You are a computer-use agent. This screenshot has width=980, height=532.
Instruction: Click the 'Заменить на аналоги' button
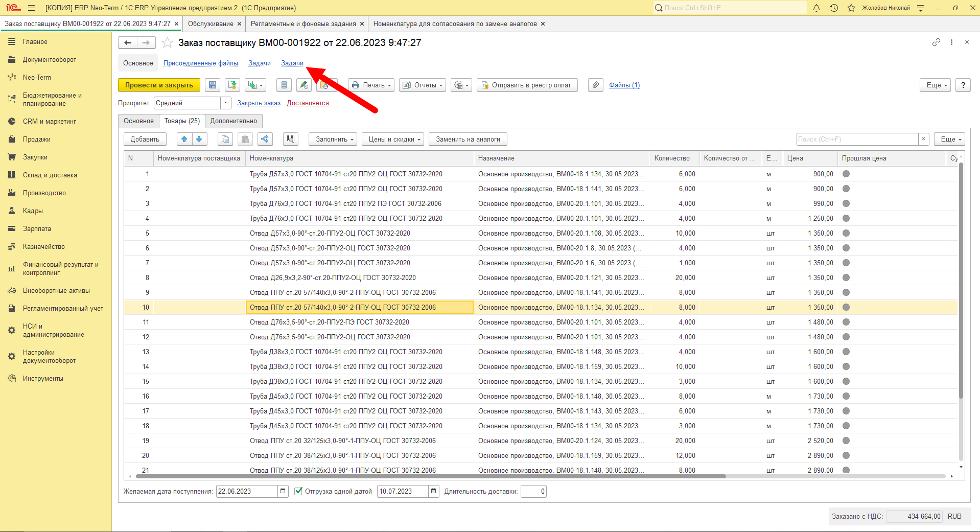[468, 139]
